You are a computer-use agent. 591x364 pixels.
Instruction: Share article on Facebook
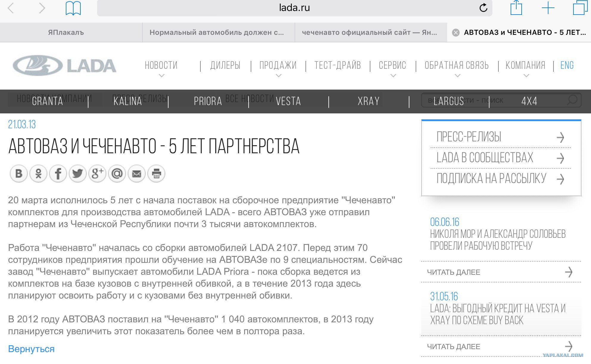[58, 174]
